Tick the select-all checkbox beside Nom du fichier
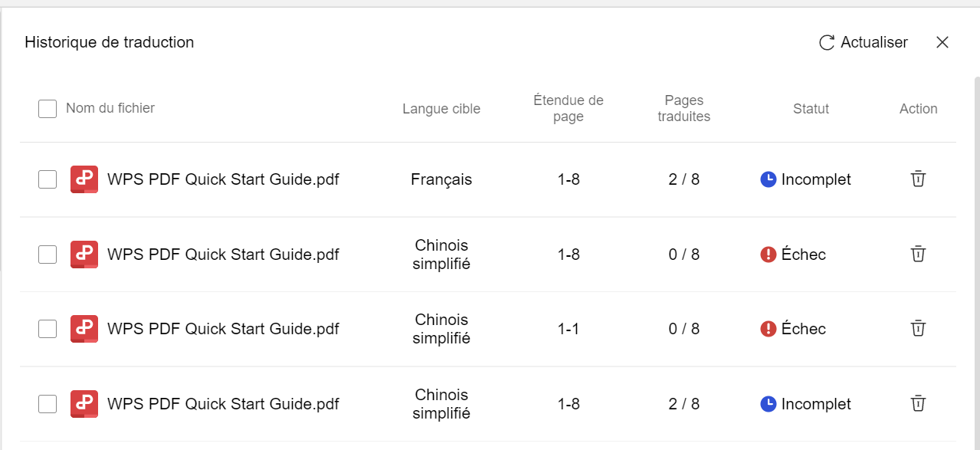Image resolution: width=980 pixels, height=450 pixels. coord(48,109)
